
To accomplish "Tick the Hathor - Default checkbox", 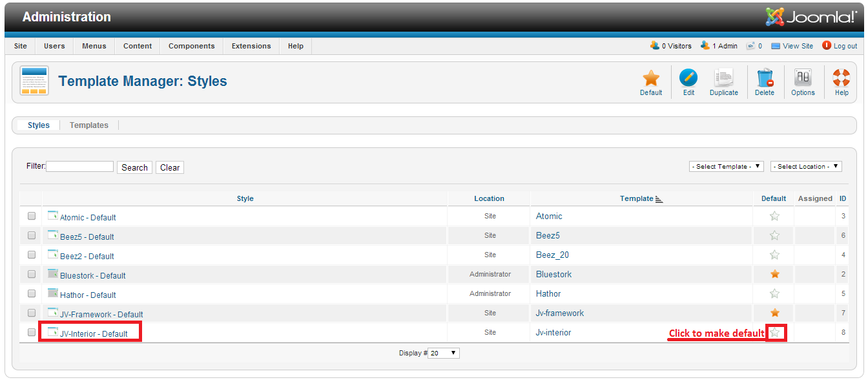I will point(32,293).
